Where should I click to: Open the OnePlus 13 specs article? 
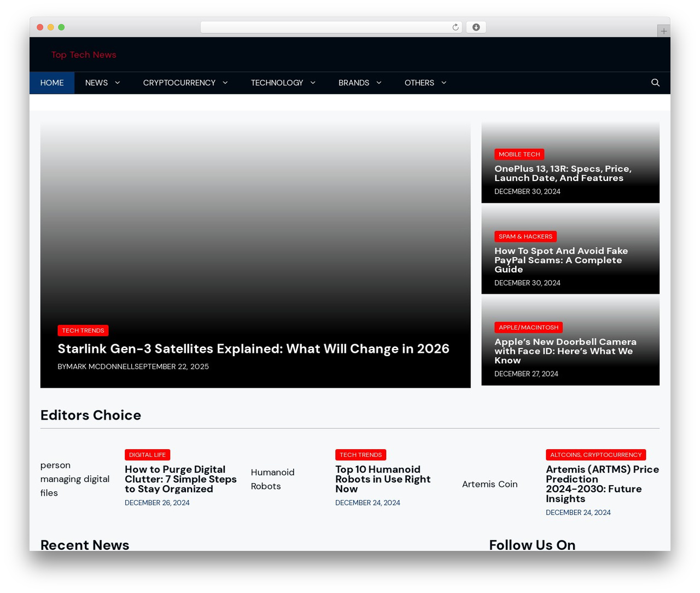click(563, 172)
